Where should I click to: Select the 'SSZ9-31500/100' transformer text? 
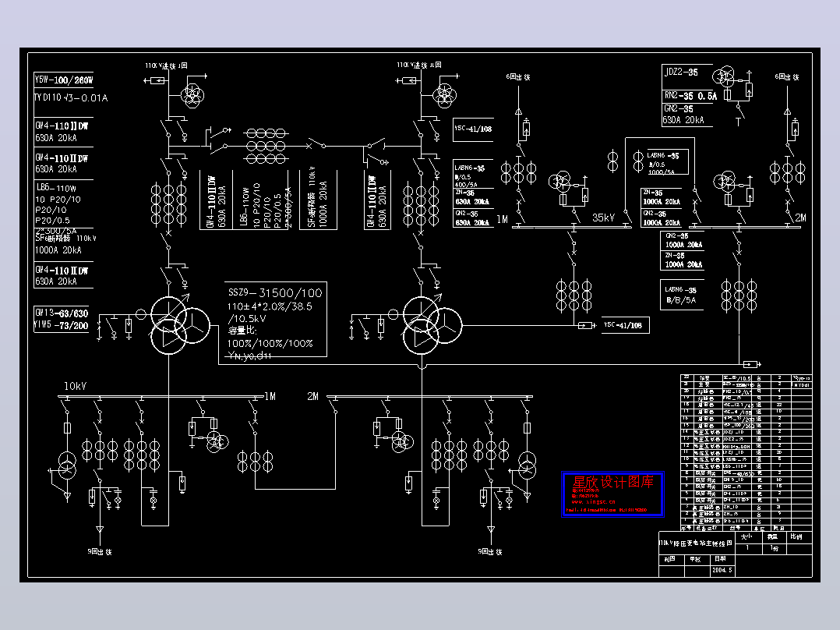[x=275, y=292]
